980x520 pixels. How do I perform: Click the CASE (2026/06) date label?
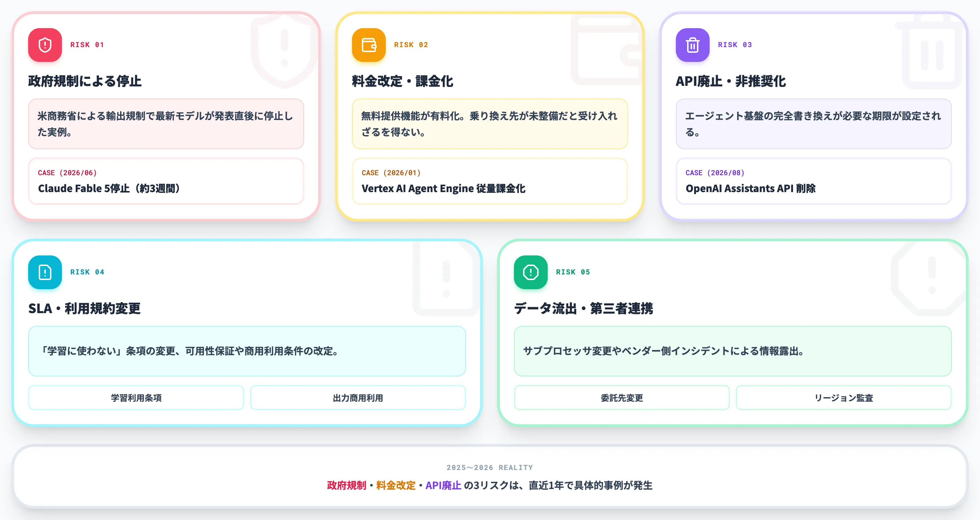(67, 173)
